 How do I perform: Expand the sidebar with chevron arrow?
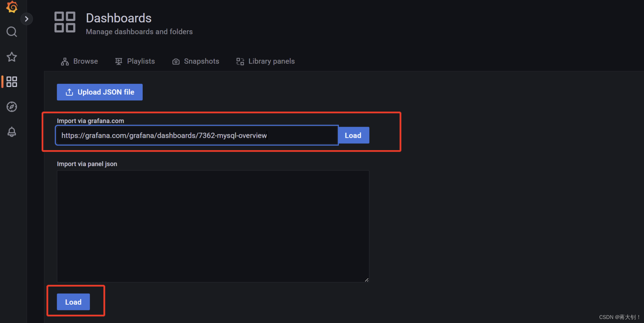tap(27, 19)
